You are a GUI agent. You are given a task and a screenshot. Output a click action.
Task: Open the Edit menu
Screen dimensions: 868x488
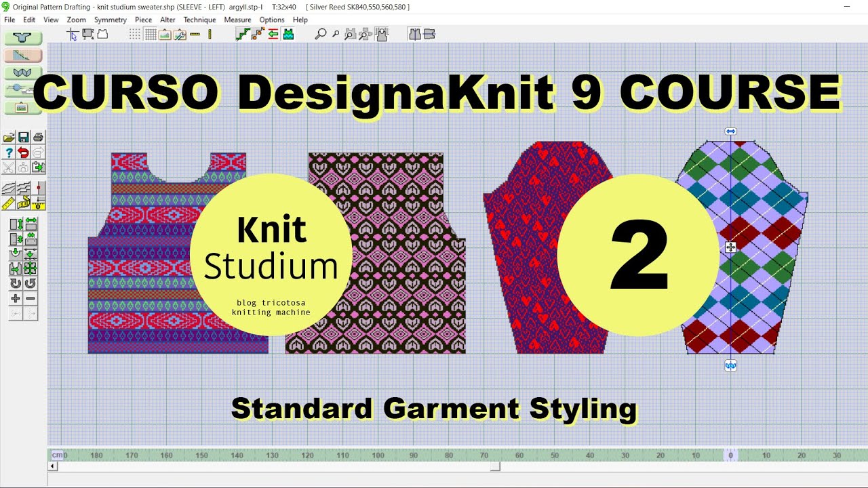pos(29,20)
